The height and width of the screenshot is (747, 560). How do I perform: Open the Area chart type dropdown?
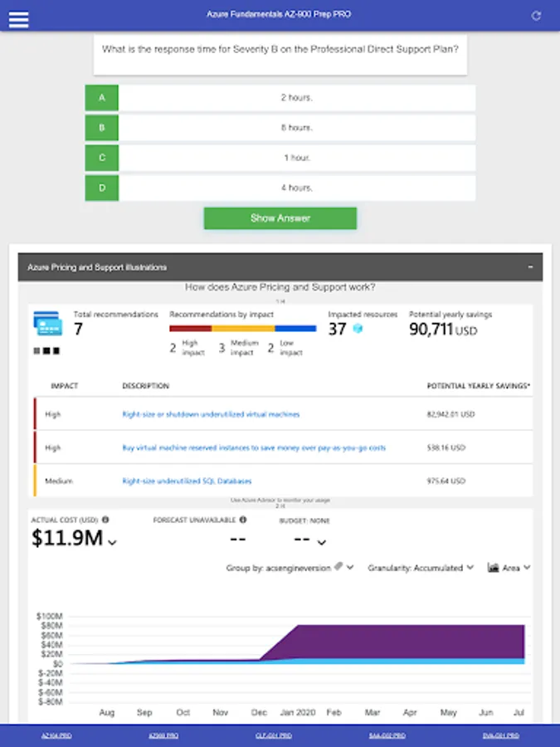[509, 568]
